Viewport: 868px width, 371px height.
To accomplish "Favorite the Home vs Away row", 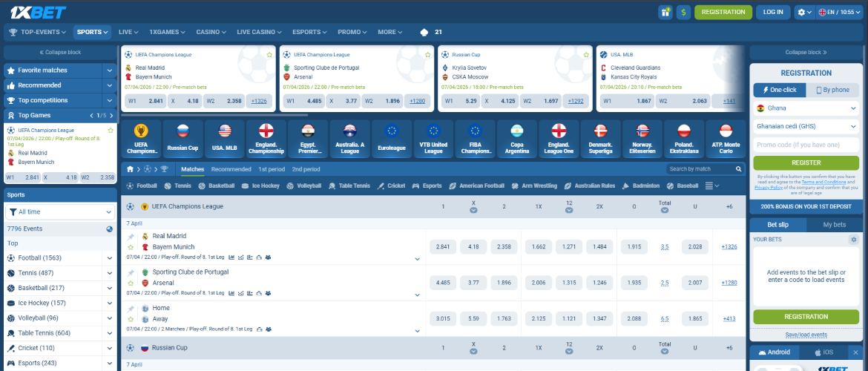I will click(131, 319).
